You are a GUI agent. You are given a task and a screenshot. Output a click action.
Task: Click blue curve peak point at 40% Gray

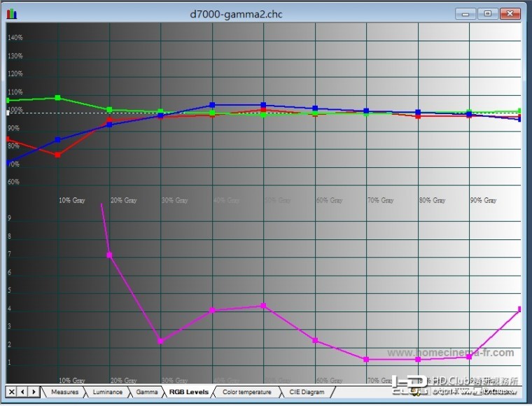[212, 105]
